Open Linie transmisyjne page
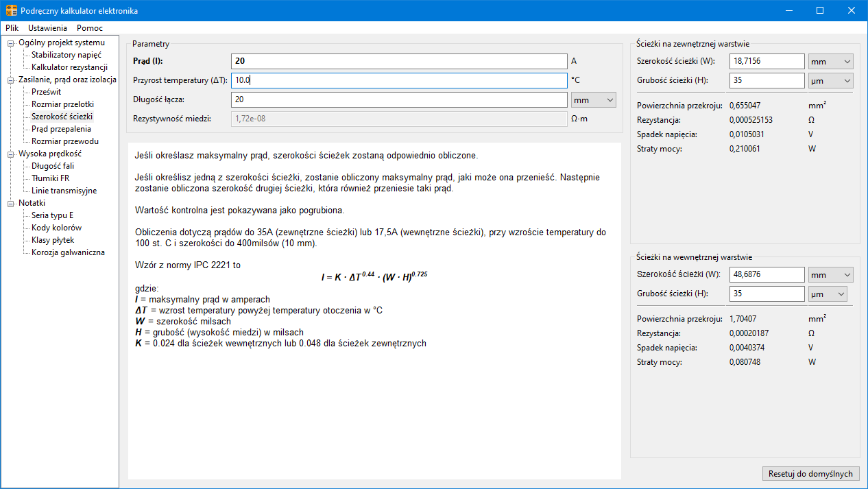Viewport: 868px width, 489px height. (64, 191)
